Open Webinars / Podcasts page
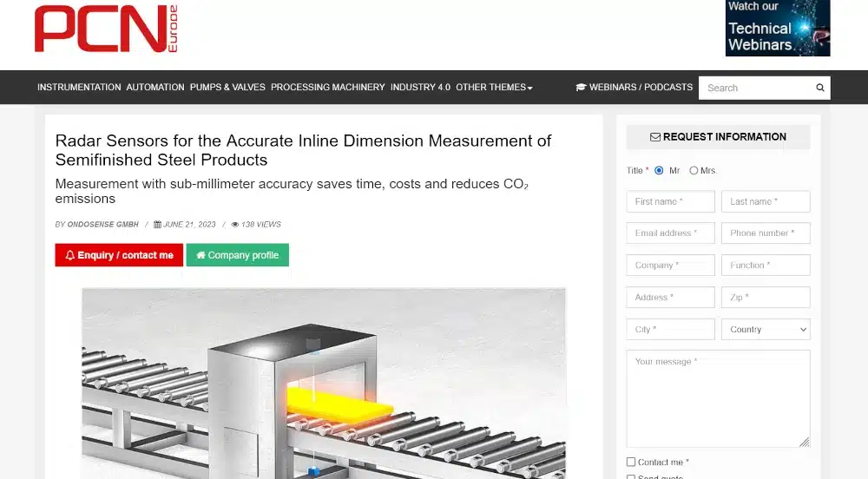 click(635, 88)
